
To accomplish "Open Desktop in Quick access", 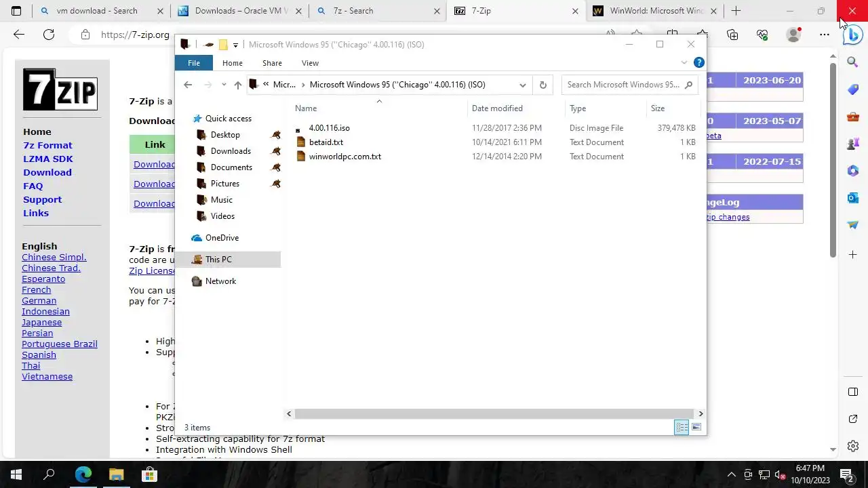I will (225, 135).
